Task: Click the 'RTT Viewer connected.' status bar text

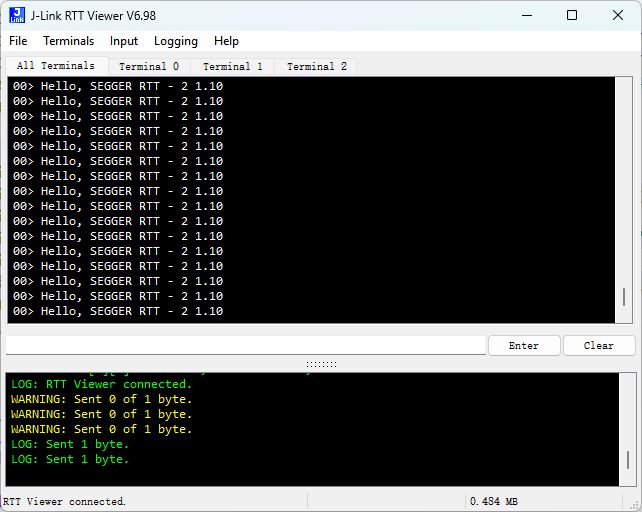Action: [x=64, y=502]
